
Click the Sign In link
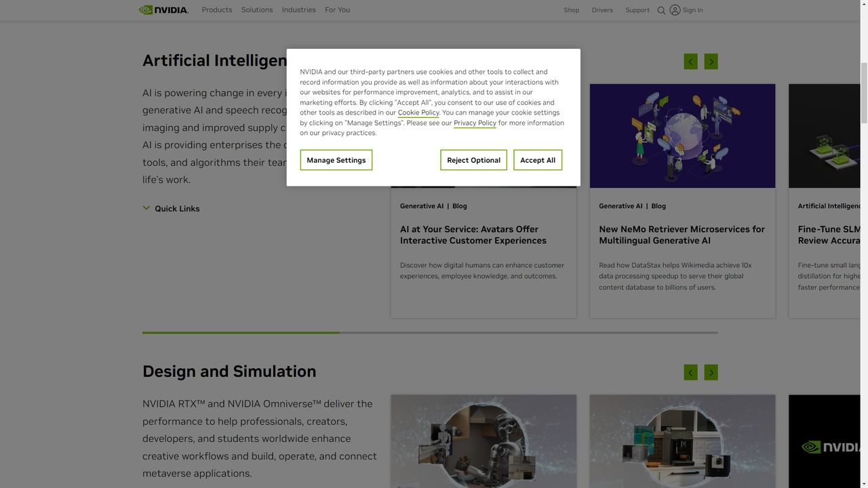tap(692, 10)
